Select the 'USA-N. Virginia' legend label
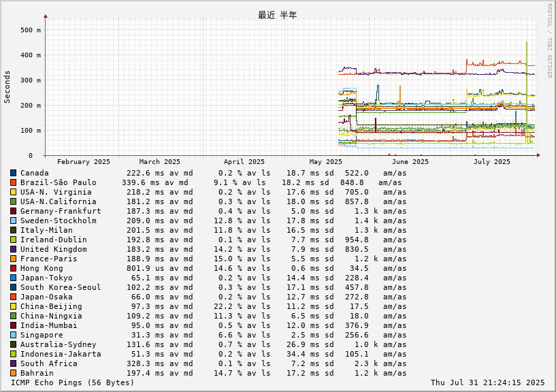The image size is (556, 392). [56, 192]
